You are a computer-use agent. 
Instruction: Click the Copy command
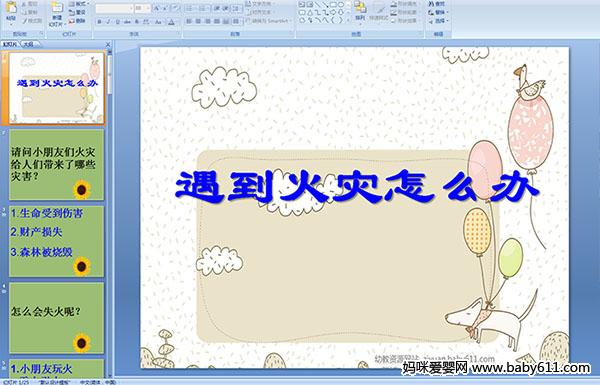[x=29, y=12]
